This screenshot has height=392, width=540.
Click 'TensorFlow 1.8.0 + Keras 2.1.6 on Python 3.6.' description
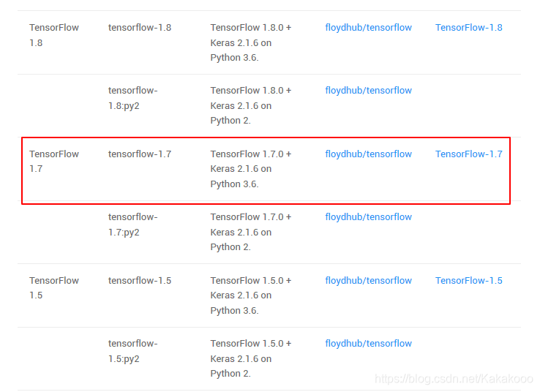click(251, 42)
